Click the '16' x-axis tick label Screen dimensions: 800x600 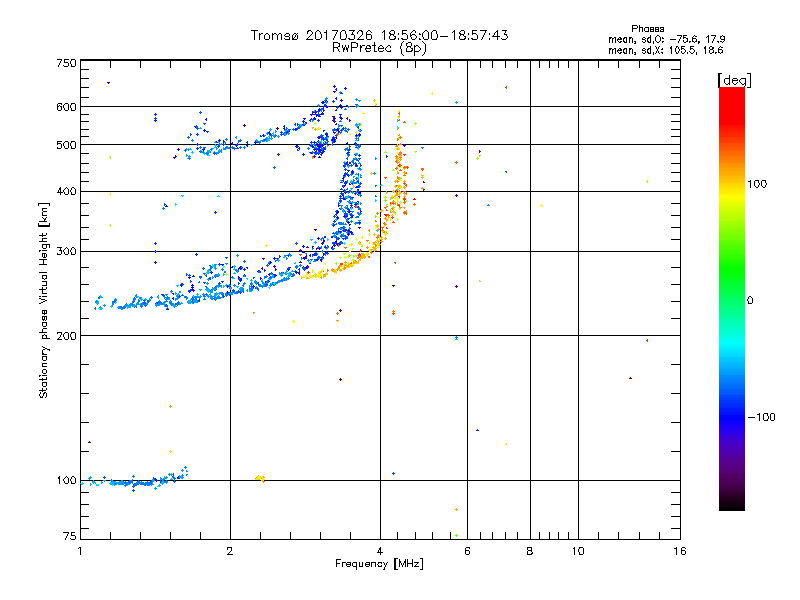point(680,551)
